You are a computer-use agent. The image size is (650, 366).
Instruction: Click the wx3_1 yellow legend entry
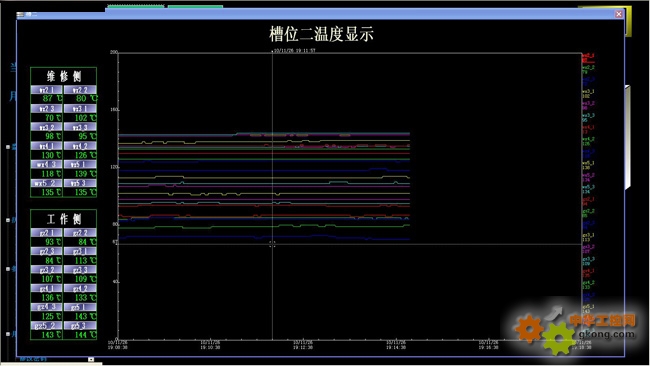coord(589,93)
